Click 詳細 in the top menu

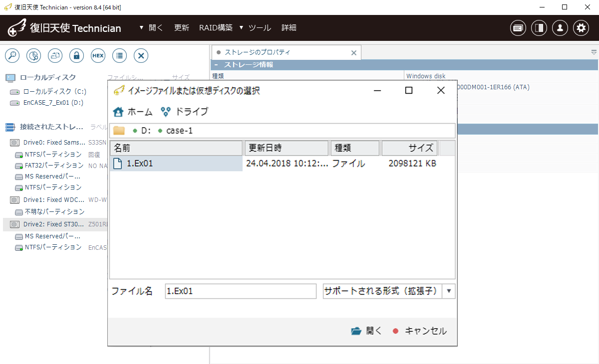(289, 28)
